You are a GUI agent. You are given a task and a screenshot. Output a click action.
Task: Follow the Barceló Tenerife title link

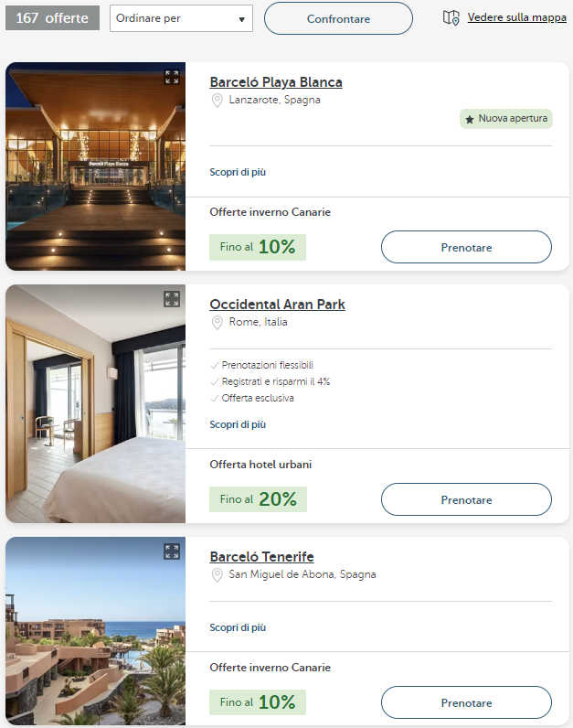click(x=261, y=557)
